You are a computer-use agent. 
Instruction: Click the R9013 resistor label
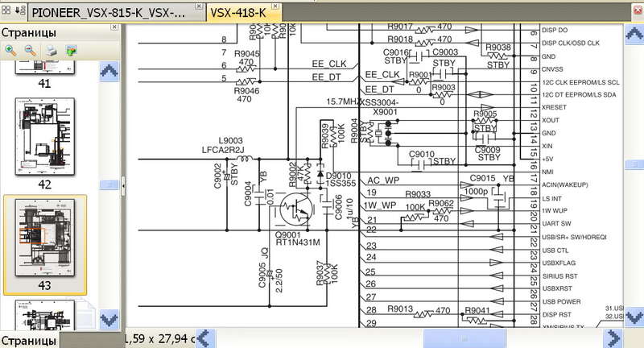click(x=400, y=309)
